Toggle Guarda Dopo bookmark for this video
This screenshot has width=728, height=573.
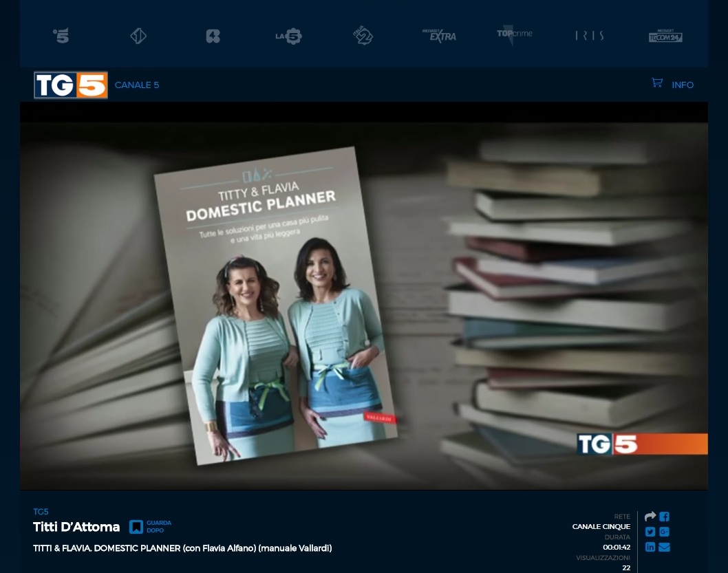point(137,527)
